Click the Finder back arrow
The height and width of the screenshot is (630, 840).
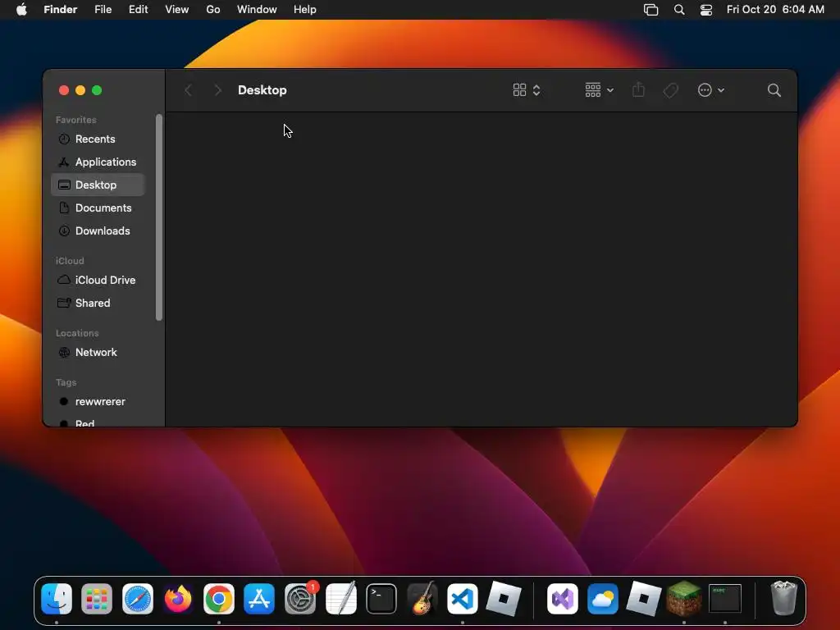[188, 90]
